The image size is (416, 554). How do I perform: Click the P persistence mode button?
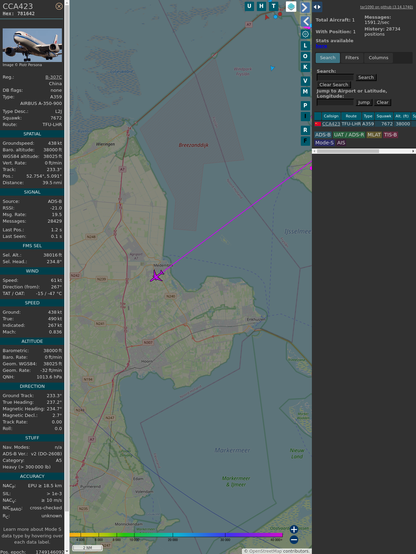coord(305,105)
